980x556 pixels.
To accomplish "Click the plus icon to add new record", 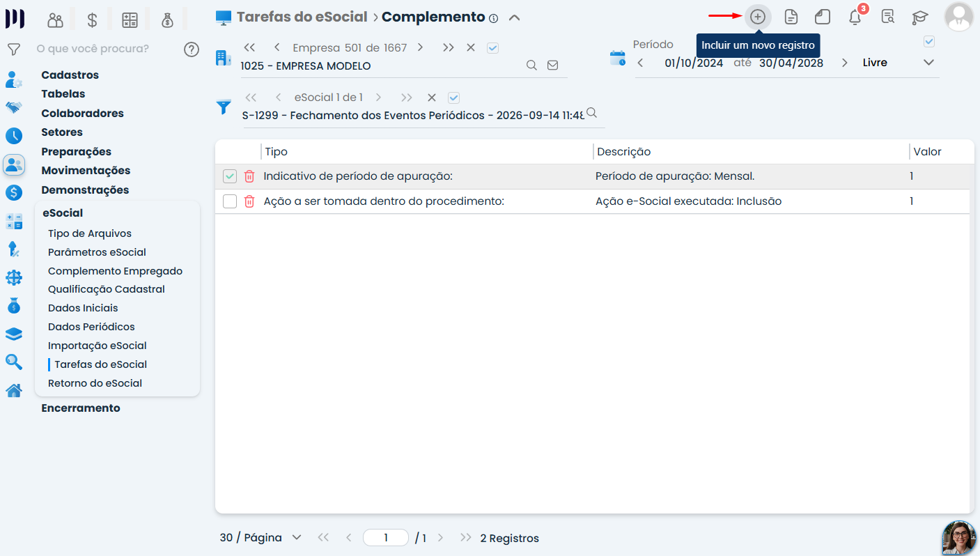I will point(758,17).
